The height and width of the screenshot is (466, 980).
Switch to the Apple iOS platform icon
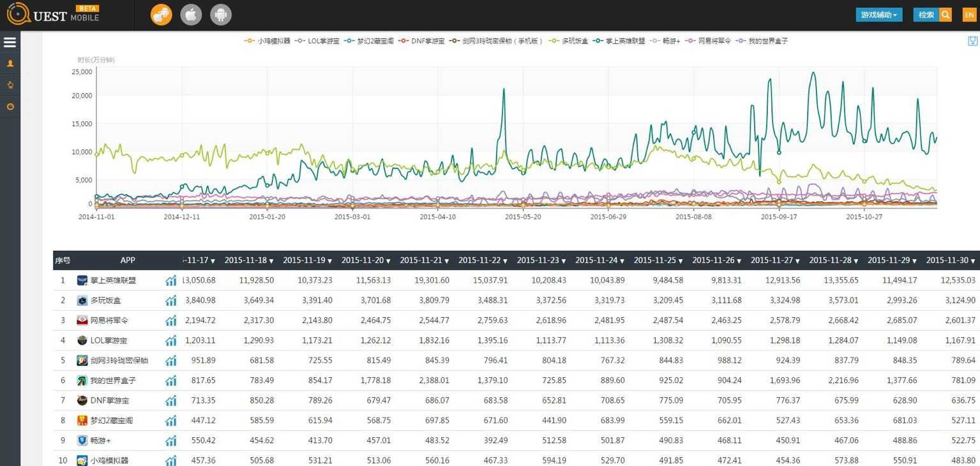point(191,15)
